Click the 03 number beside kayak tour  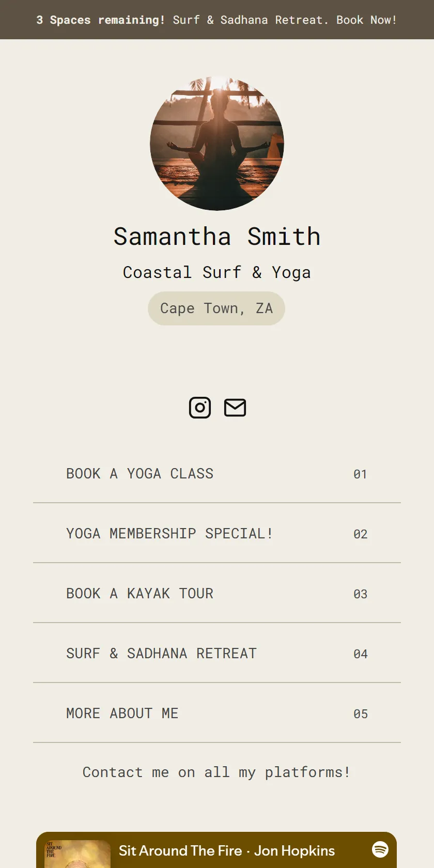(360, 594)
